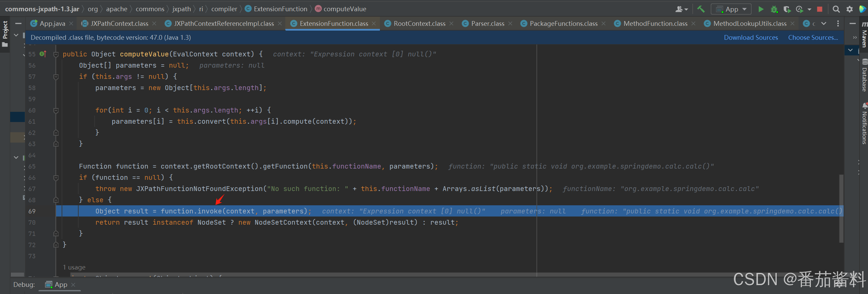Collapse the if block fold at line 57
Image resolution: width=868 pixels, height=294 pixels.
[x=56, y=76]
